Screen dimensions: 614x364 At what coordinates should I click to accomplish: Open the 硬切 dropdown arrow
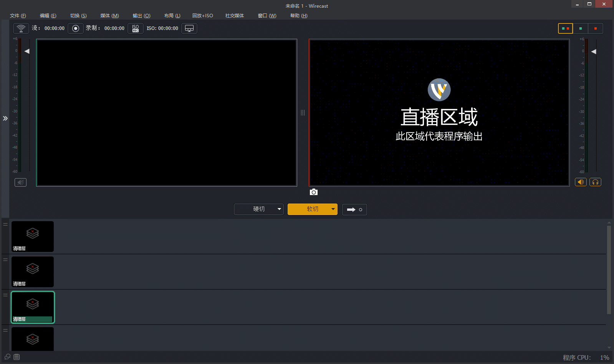pos(279,209)
